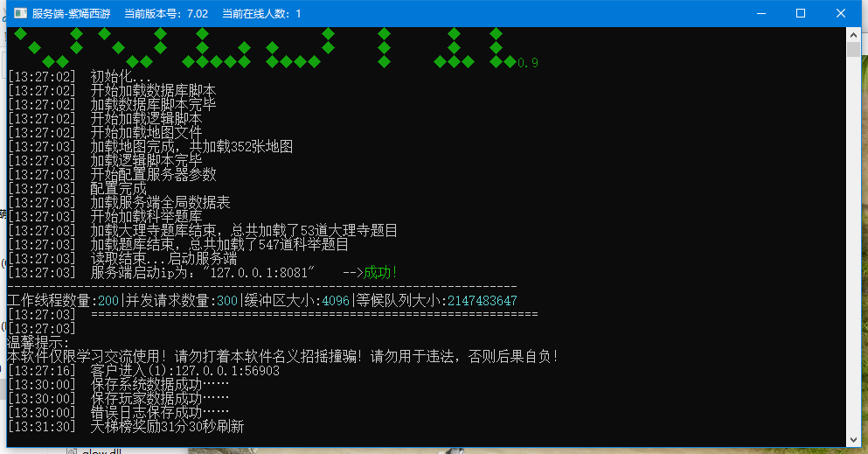Viewport: 868px width, 454px height.
Task: Click the line 加载数据库脚本完毕
Action: coord(153,104)
